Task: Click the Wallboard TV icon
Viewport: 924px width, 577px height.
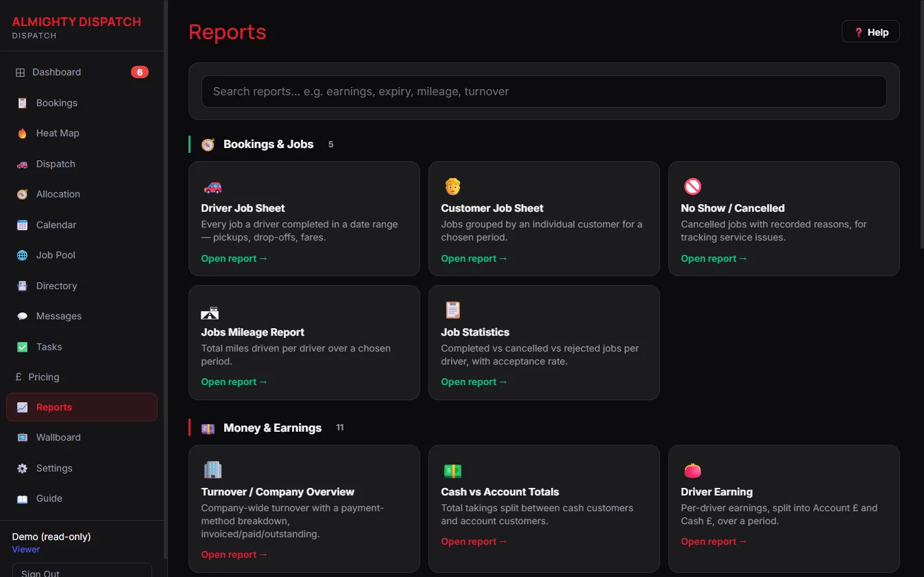Action: [23, 437]
